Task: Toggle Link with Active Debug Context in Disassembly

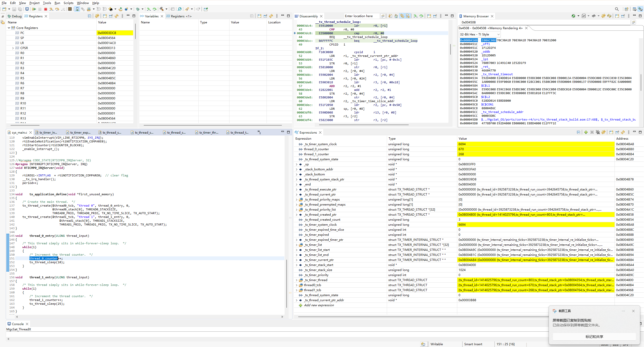Action: pyautogui.click(x=402, y=16)
